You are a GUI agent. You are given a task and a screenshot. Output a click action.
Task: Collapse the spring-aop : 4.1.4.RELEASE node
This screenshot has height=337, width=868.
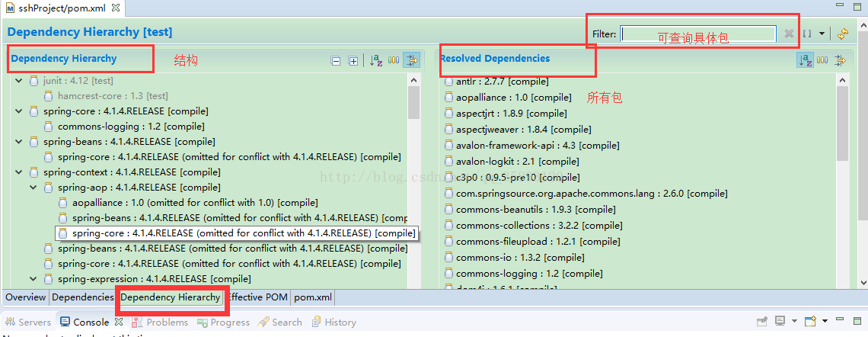tap(34, 188)
